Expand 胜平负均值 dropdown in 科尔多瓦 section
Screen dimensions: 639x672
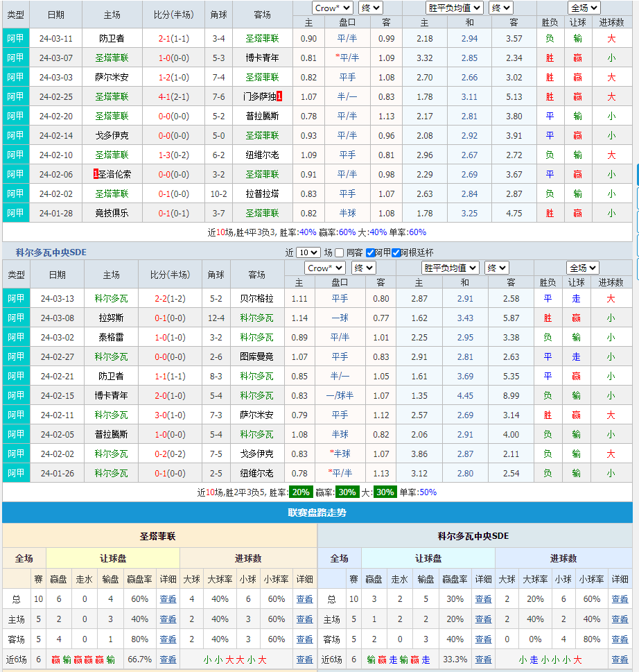click(x=450, y=268)
